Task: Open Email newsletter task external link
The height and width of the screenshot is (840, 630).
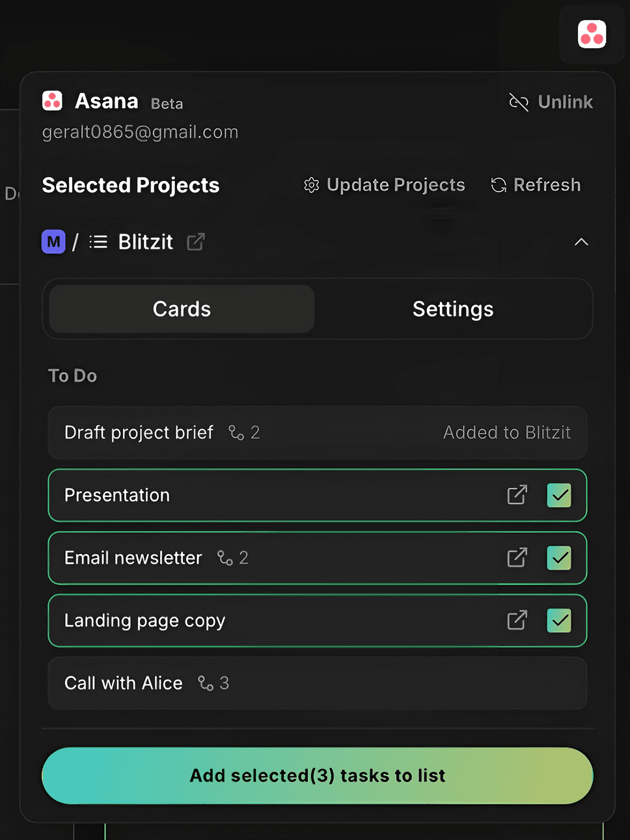Action: coord(517,558)
